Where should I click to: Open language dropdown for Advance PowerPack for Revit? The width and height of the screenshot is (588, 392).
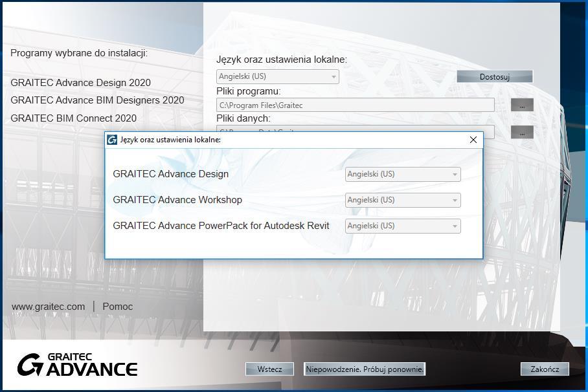pos(403,226)
